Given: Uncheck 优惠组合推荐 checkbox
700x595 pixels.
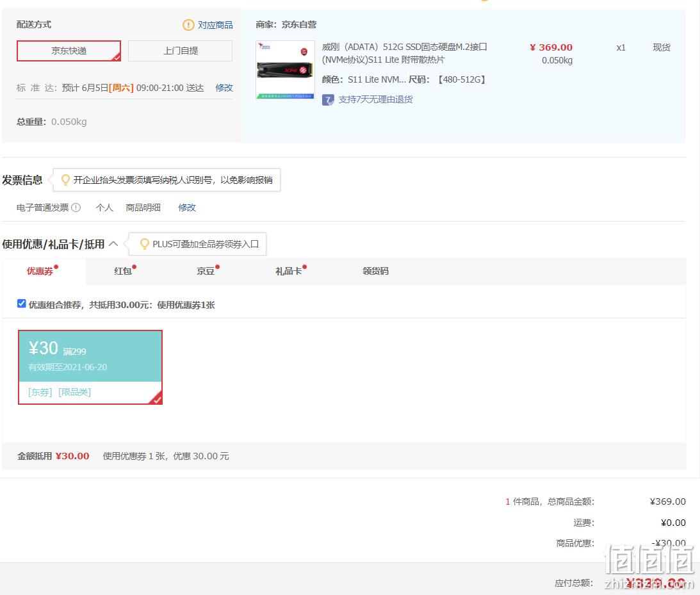Looking at the screenshot, I should (x=21, y=304).
